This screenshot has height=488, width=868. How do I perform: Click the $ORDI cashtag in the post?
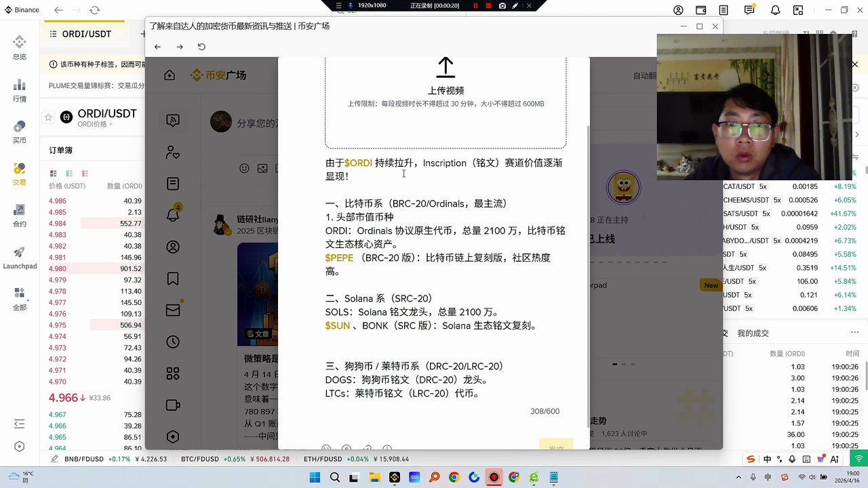358,163
